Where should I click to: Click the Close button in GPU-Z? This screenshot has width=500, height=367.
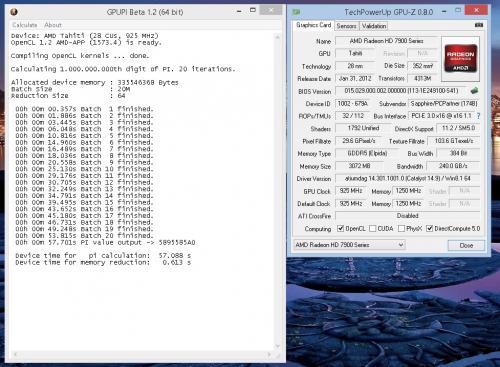click(x=466, y=245)
